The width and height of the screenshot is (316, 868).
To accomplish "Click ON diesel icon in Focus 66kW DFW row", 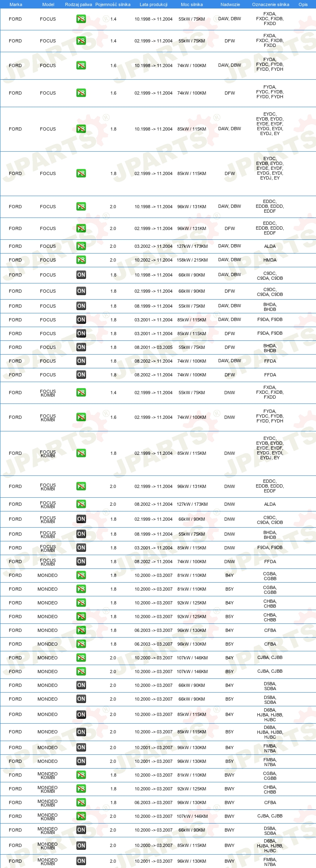I will 81,291.
